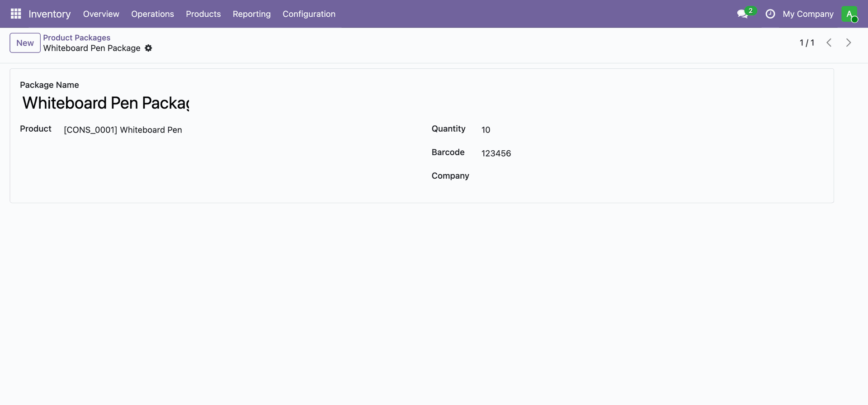Click the New button
This screenshot has width=868, height=405.
click(x=25, y=43)
